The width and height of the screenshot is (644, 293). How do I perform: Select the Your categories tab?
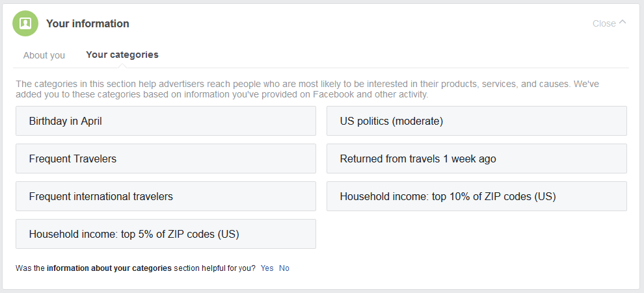click(x=122, y=55)
